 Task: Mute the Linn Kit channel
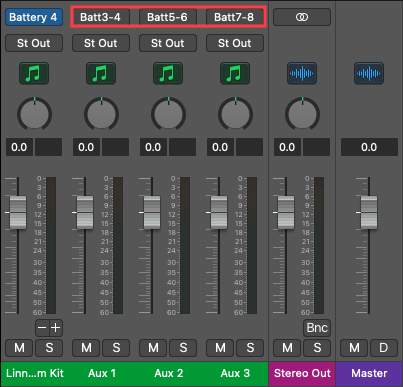(19, 348)
